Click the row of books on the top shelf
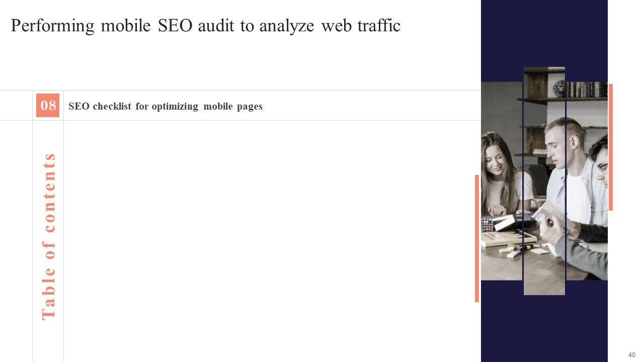Screen dimensions: 644x362 tap(587, 89)
